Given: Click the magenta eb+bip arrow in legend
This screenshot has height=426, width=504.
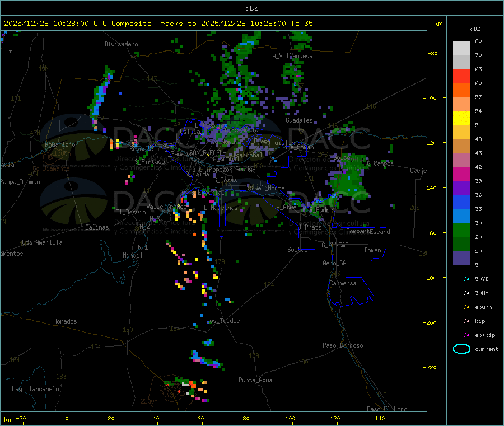Looking at the screenshot, I should tap(461, 335).
